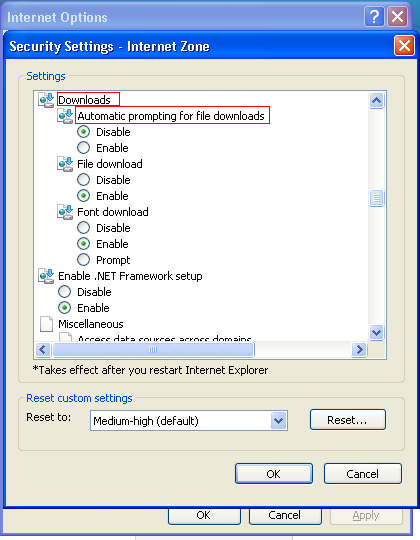Click the Enable .NET Framework setup icon

point(46,276)
